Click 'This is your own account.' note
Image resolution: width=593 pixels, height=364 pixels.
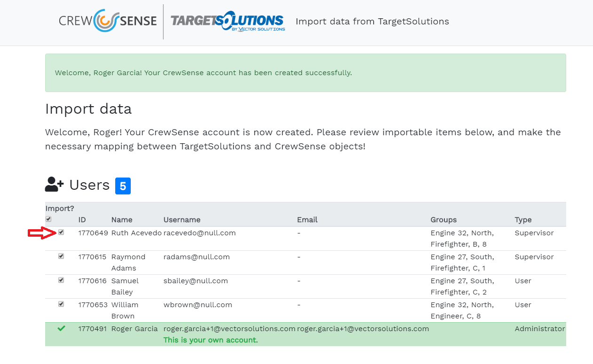[x=211, y=340]
